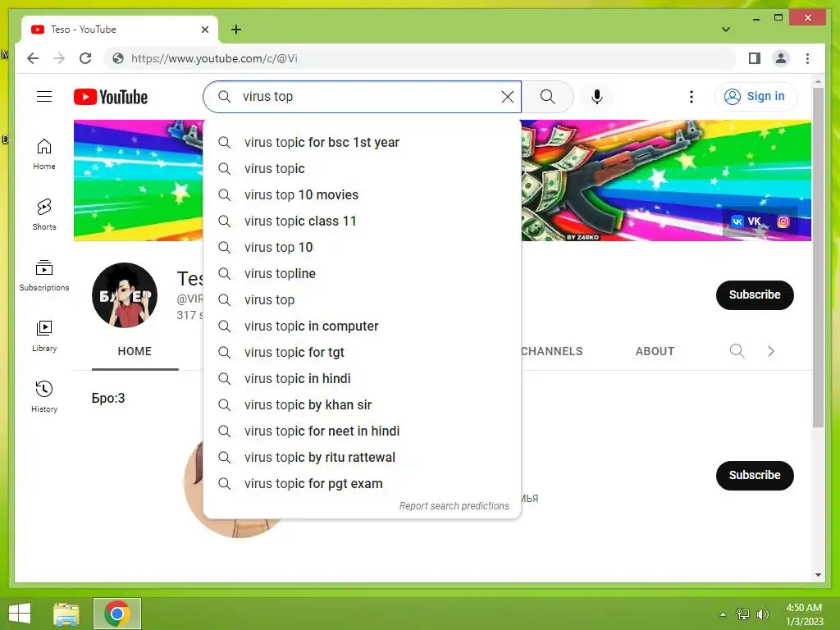This screenshot has width=840, height=630.
Task: Click the scrollbar down arrow
Action: pyautogui.click(x=818, y=575)
